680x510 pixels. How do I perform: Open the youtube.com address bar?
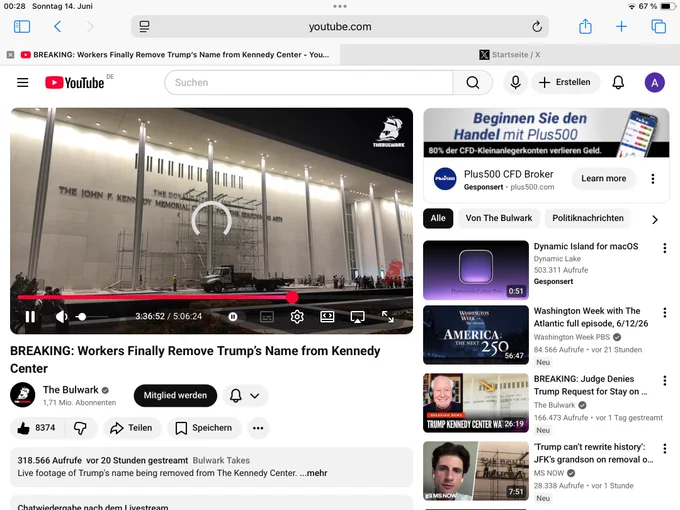tap(340, 26)
